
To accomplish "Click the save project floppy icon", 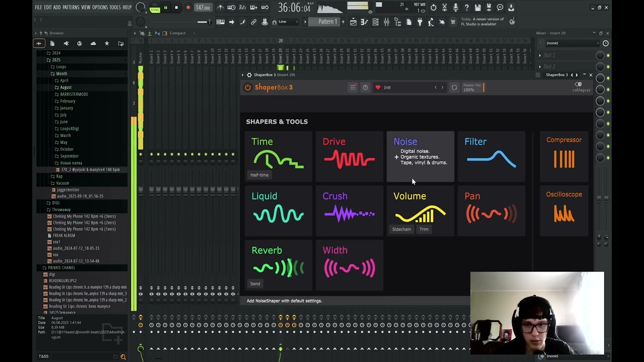I will tap(477, 8).
